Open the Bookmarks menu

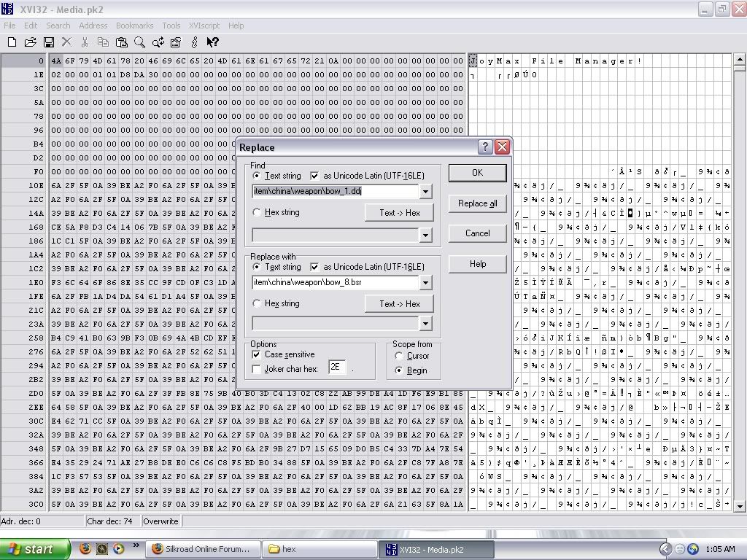pos(134,26)
